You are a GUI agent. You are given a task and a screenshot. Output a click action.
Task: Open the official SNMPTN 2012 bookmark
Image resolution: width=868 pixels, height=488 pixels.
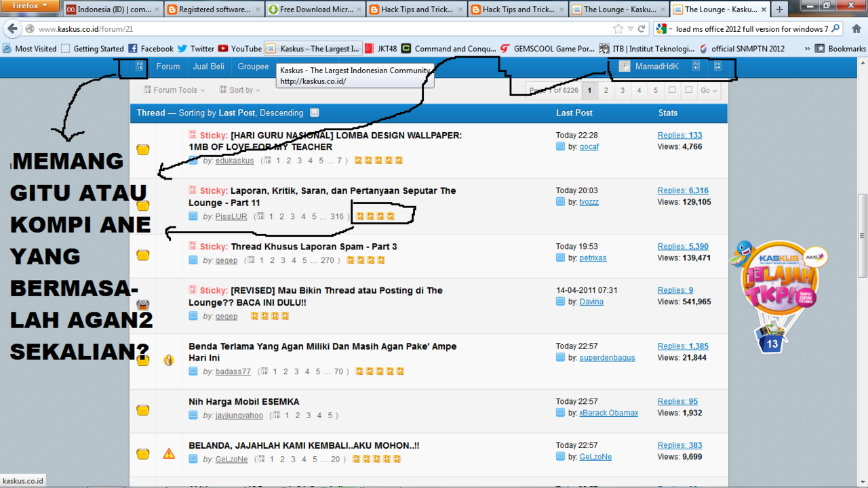[742, 49]
